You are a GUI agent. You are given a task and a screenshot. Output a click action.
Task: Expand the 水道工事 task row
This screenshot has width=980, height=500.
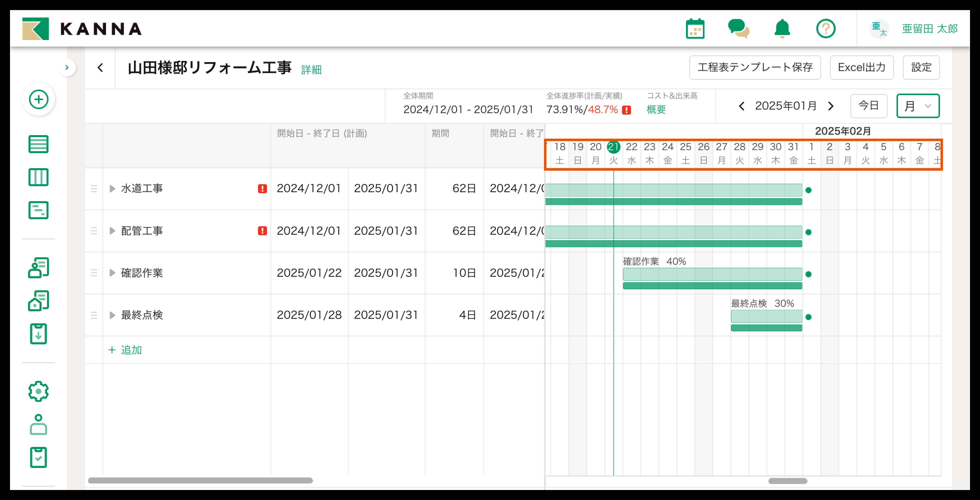112,188
